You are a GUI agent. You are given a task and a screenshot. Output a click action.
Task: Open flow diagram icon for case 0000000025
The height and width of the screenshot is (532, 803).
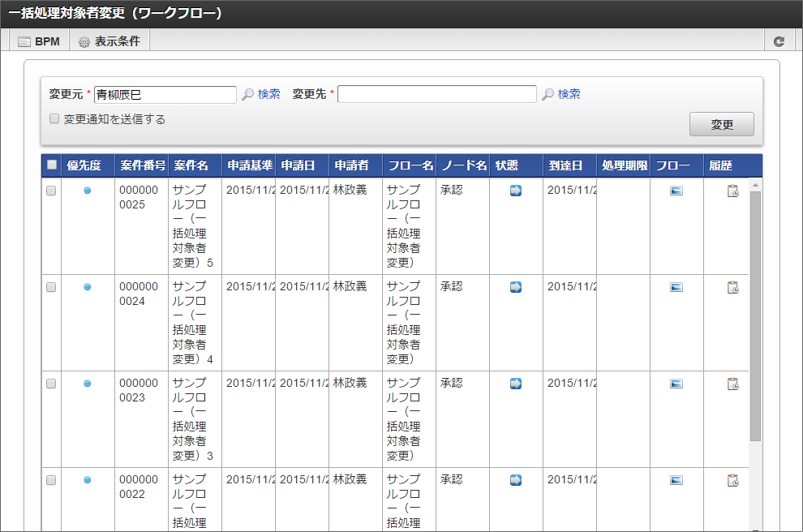(x=676, y=191)
